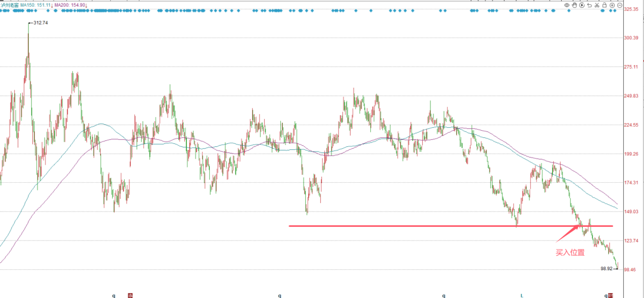This screenshot has height=298, width=644.
Task: Zoom in with the plus circle icon
Action: click(612, 5)
